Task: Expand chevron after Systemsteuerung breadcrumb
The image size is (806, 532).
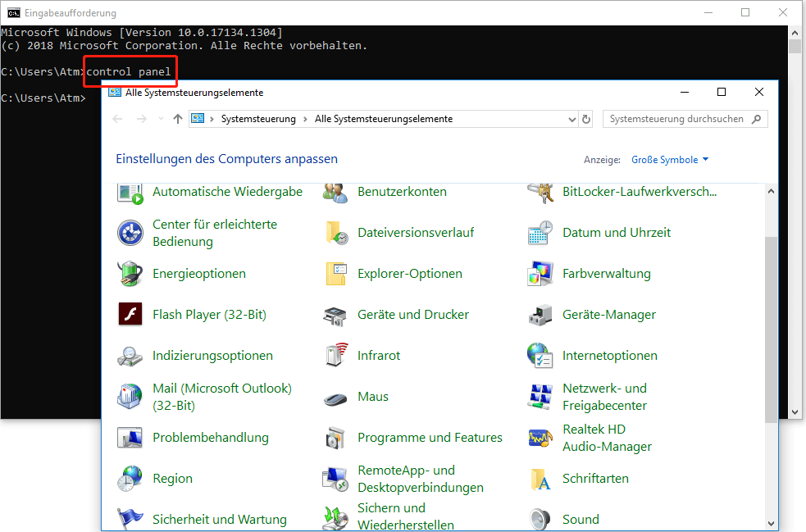Action: coord(305,119)
